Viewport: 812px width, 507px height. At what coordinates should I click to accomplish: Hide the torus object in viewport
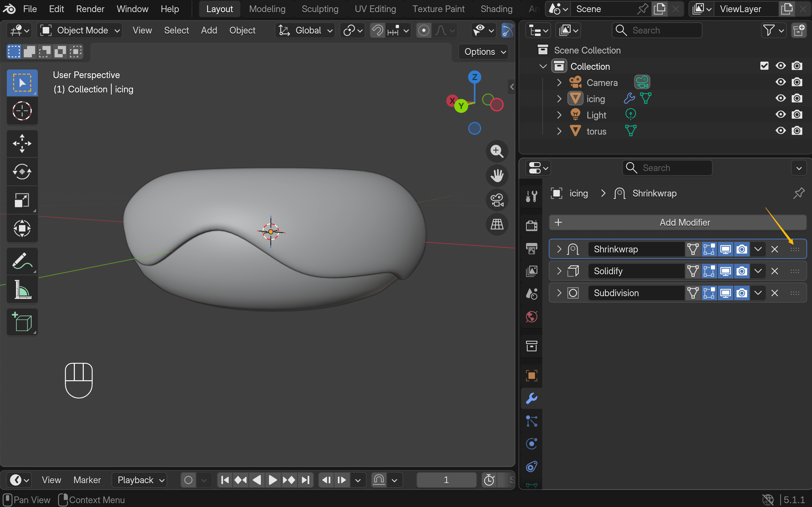pyautogui.click(x=780, y=131)
